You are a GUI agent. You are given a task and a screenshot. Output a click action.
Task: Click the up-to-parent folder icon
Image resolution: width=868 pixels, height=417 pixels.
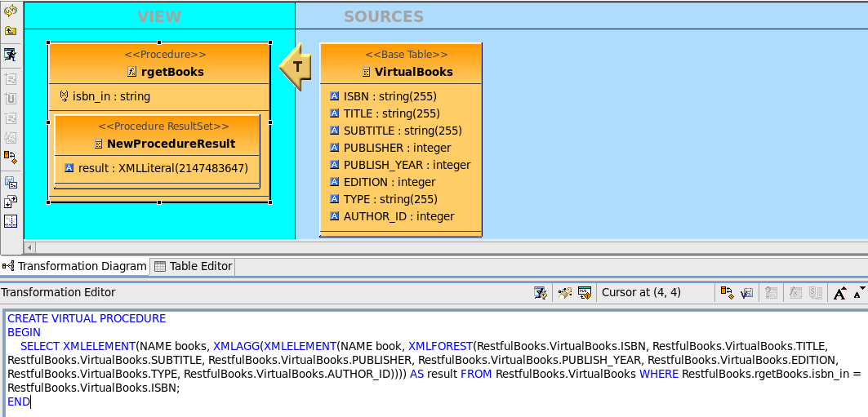11,31
